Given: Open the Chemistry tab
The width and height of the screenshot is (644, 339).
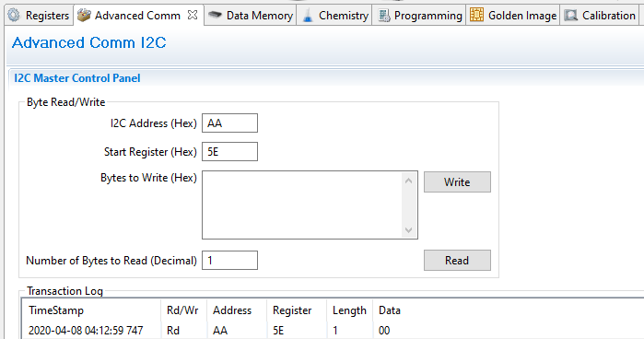Looking at the screenshot, I should pos(334,16).
